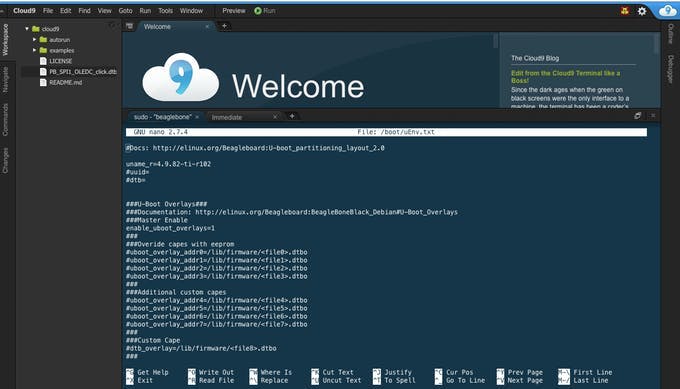Click the Cloud9 cloud icon in the top-right corner

pyautogui.click(x=667, y=11)
